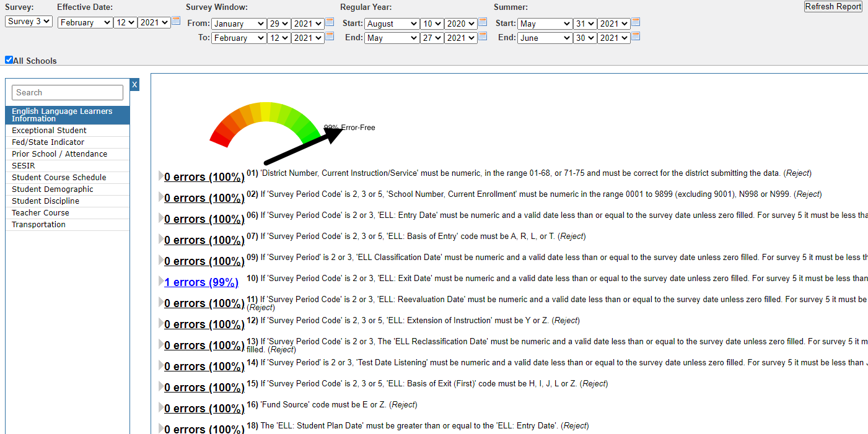Viewport: 868px width, 434px height.
Task: Click 0 errors (100%) for rule 18
Action: [204, 429]
